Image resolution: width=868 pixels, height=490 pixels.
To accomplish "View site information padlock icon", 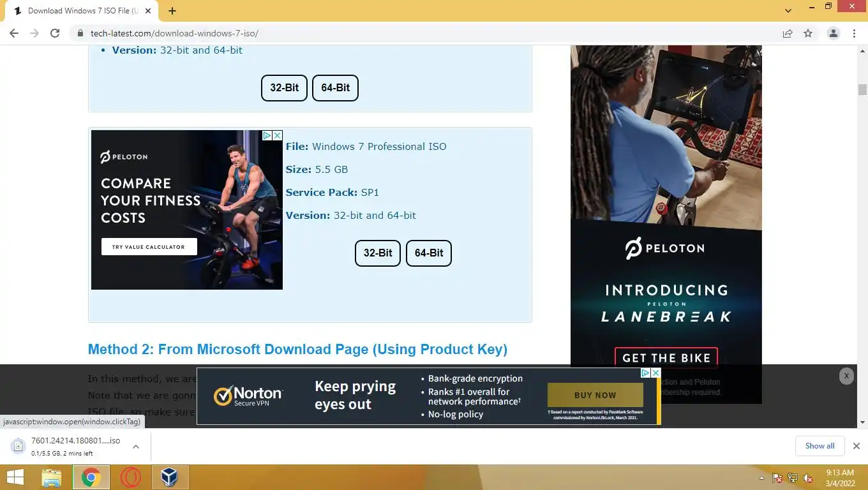I will (x=80, y=33).
